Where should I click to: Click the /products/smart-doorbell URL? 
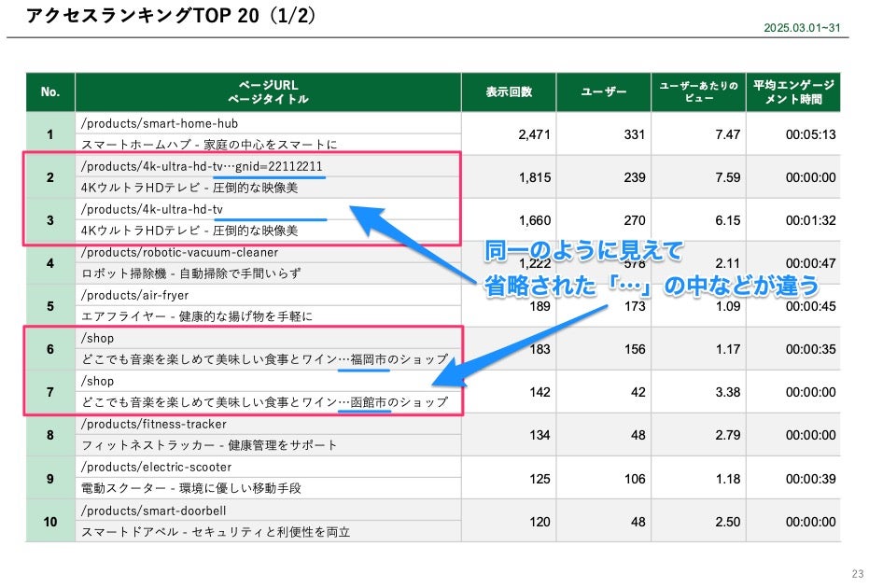click(153, 511)
